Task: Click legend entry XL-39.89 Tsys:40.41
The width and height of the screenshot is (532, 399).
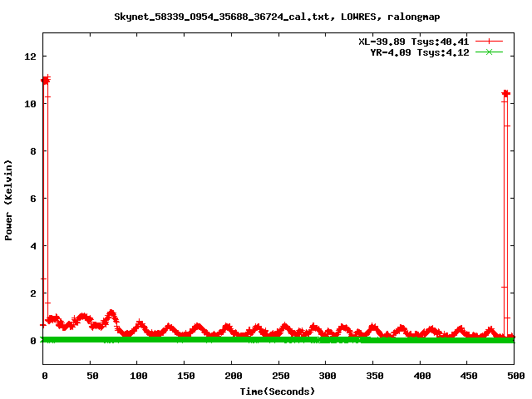Action: pyautogui.click(x=414, y=42)
